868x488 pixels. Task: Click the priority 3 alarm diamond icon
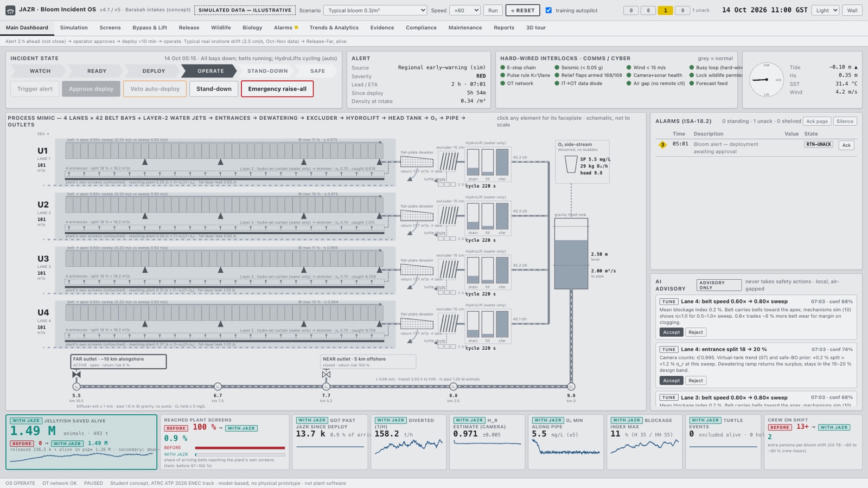[662, 145]
